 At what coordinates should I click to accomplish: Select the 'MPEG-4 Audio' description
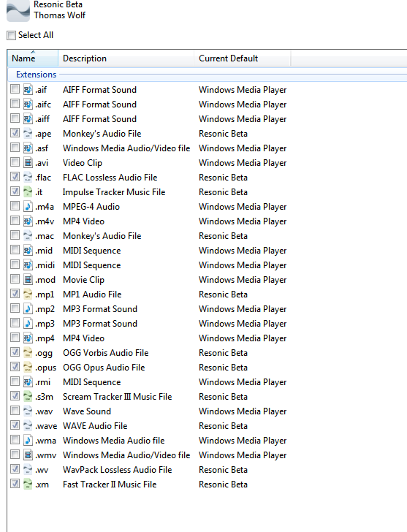pyautogui.click(x=91, y=207)
